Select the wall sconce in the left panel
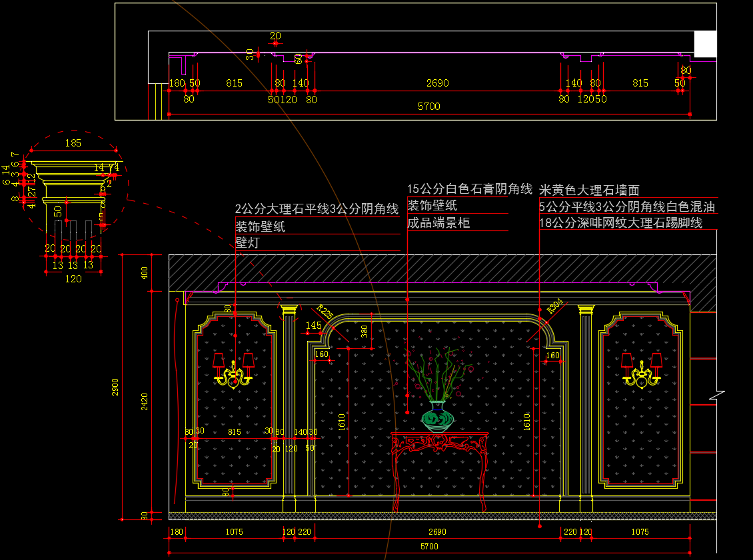This screenshot has height=560, width=753. click(233, 372)
